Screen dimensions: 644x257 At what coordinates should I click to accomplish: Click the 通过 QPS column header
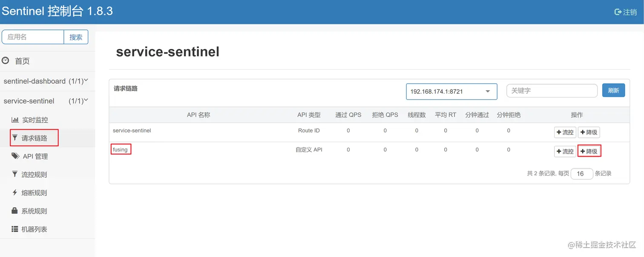[x=348, y=115]
